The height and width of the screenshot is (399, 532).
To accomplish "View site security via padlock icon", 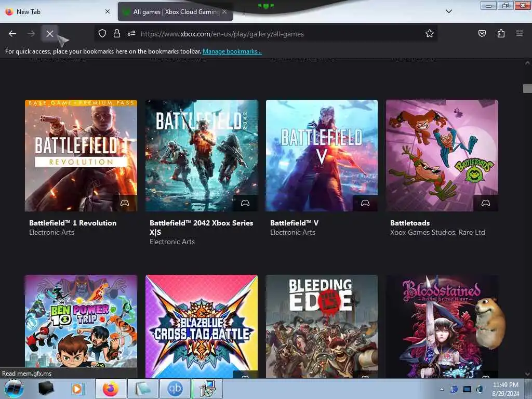I will point(117,33).
